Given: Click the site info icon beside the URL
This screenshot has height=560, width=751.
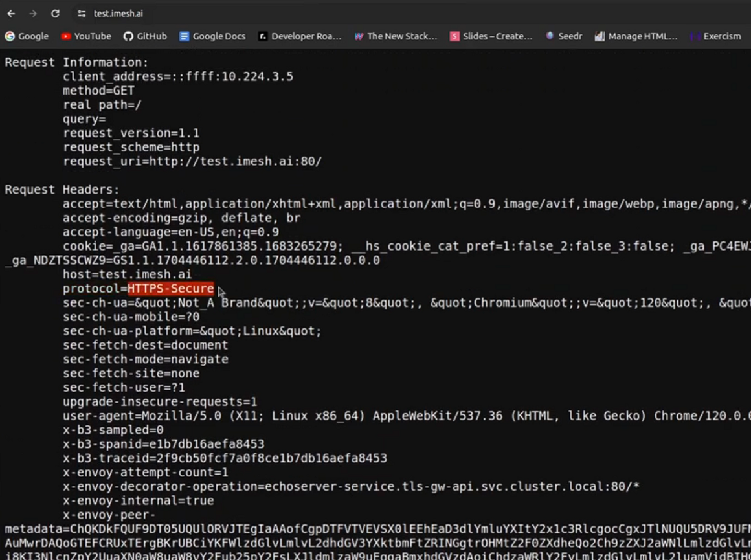Looking at the screenshot, I should pos(80,13).
